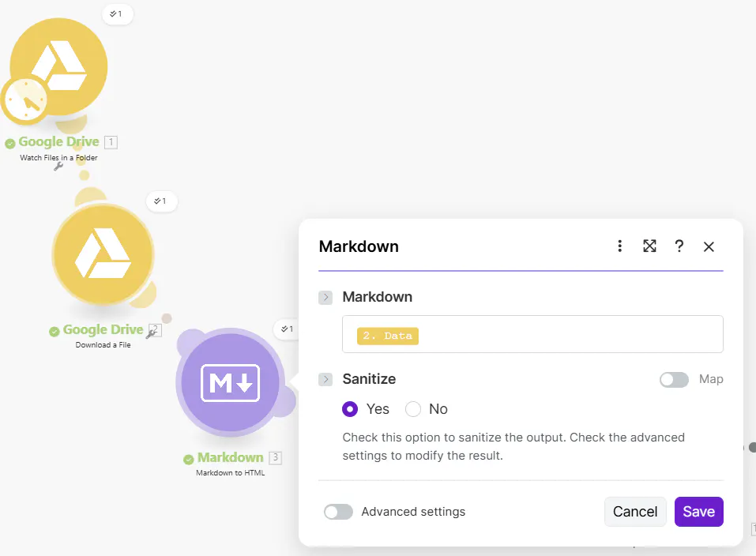The height and width of the screenshot is (556, 756).
Task: Expand the Sanitize field chevron
Action: (x=325, y=380)
